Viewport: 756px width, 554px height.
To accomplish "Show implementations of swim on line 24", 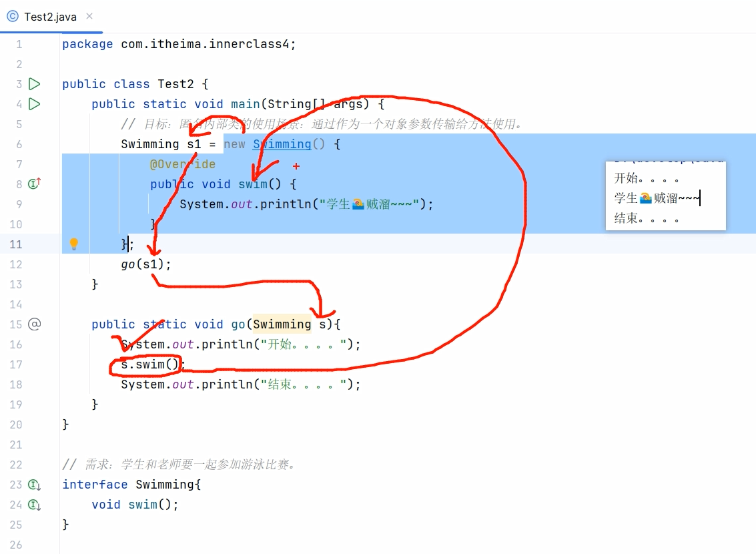I will [34, 505].
